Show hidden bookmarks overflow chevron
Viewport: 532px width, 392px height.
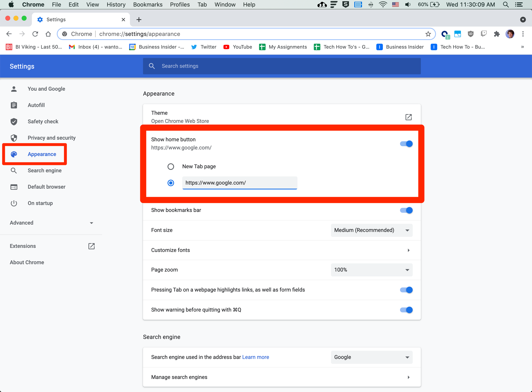tap(522, 47)
